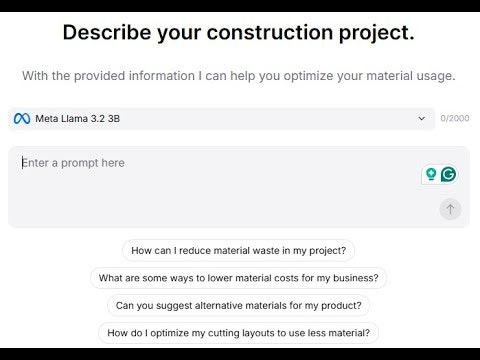
Task: Click the word 'construction' in the heading
Action: (x=270, y=33)
